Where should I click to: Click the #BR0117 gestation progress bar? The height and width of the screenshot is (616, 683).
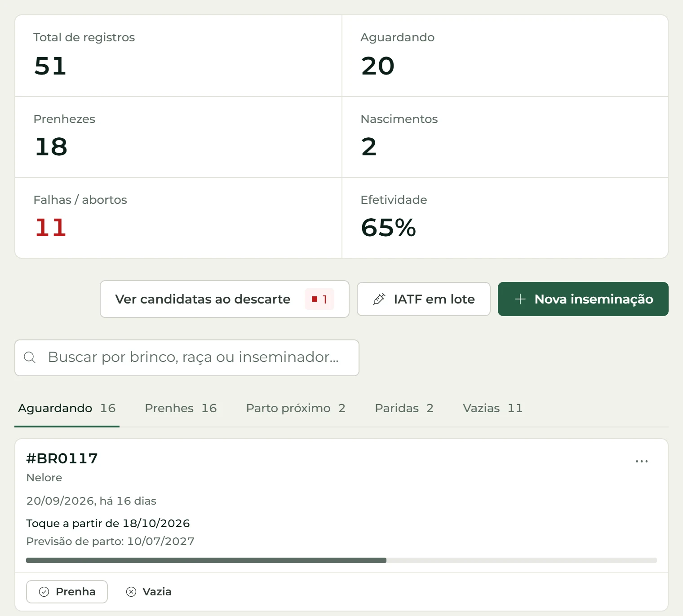click(341, 560)
